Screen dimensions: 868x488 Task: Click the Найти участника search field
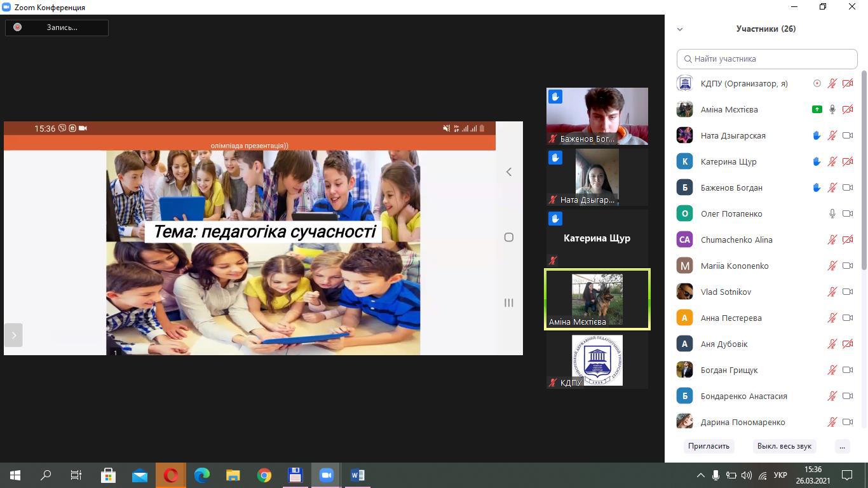767,58
